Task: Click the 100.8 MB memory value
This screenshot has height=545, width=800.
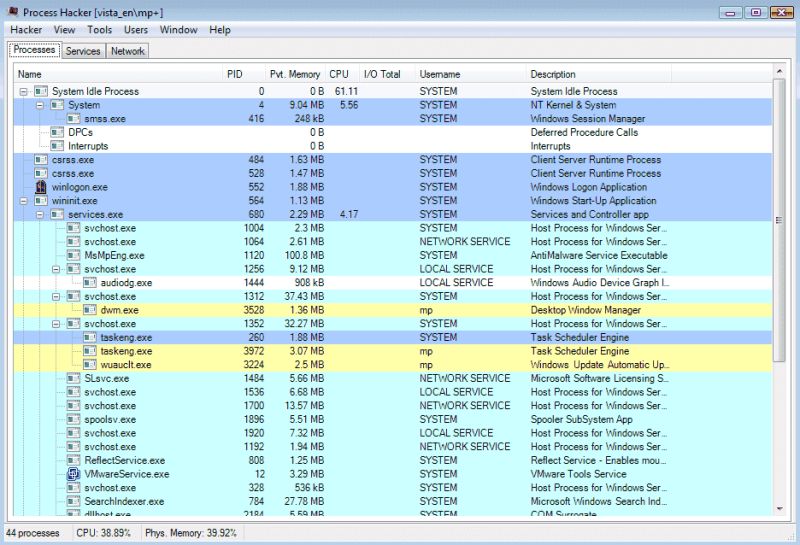Action: click(x=304, y=255)
